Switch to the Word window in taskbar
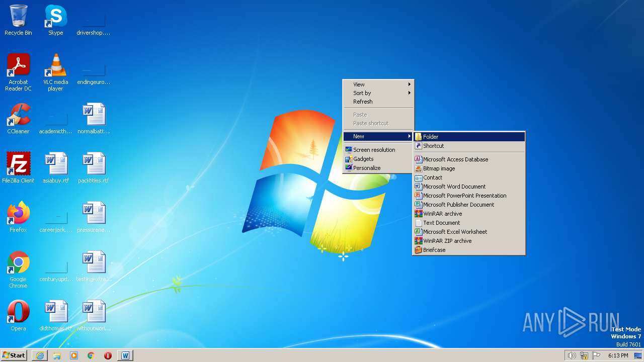This screenshot has height=362, width=644. tap(125, 355)
